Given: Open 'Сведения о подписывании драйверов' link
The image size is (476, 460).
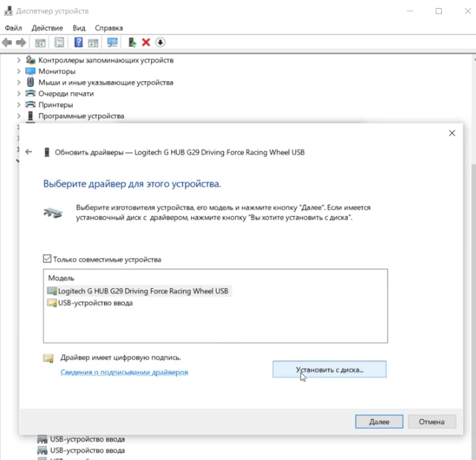Looking at the screenshot, I should click(124, 372).
